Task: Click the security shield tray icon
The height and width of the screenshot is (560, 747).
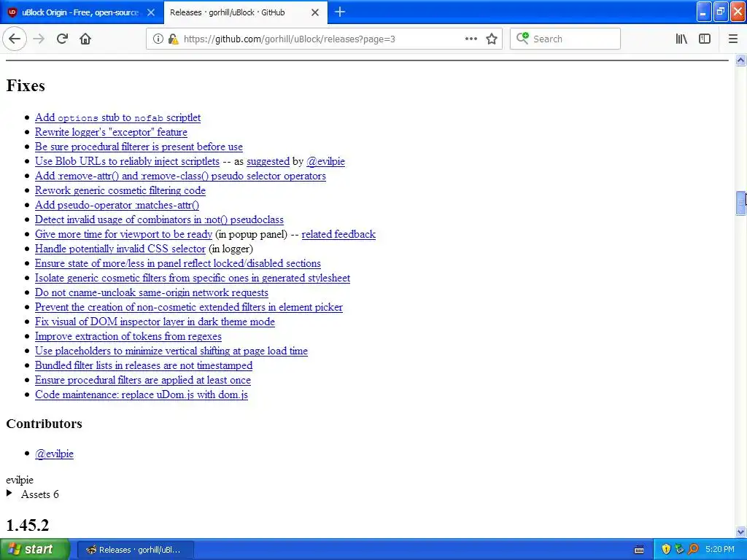Action: [666, 549]
